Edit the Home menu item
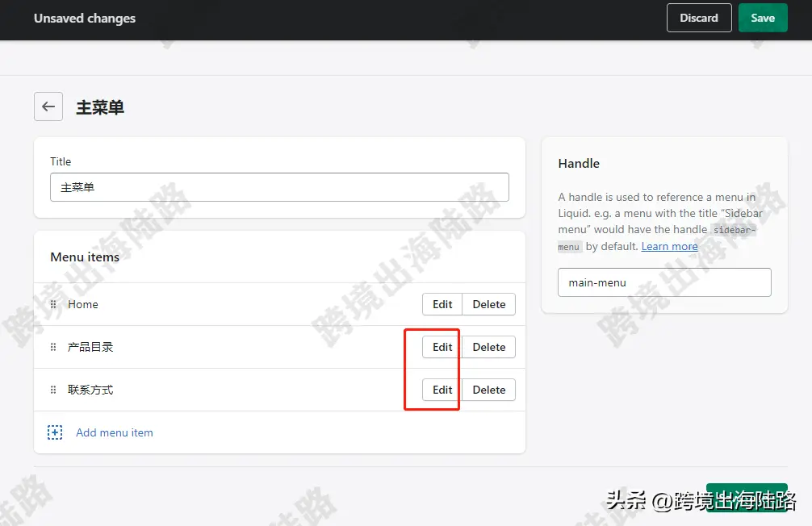Screen dimensions: 812x526 pos(442,304)
